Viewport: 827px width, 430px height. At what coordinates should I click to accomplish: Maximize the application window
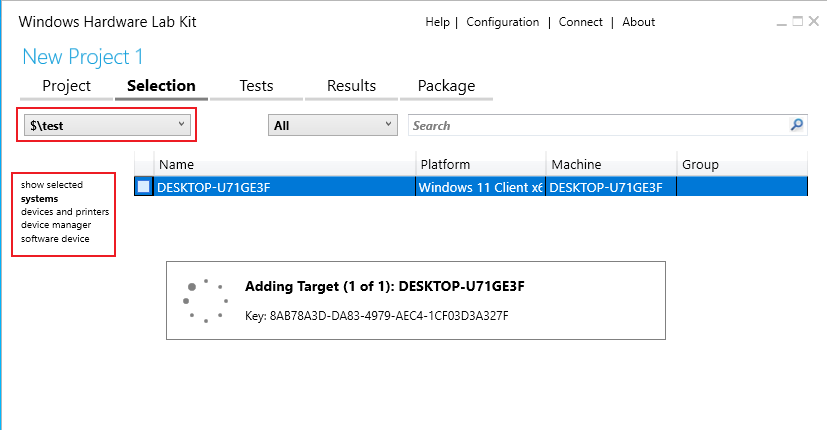(798, 21)
